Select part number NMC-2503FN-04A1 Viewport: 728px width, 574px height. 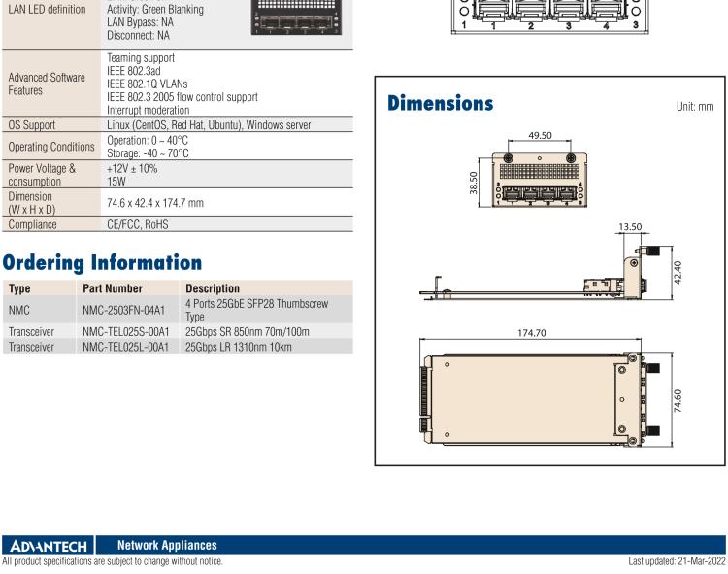[125, 310]
